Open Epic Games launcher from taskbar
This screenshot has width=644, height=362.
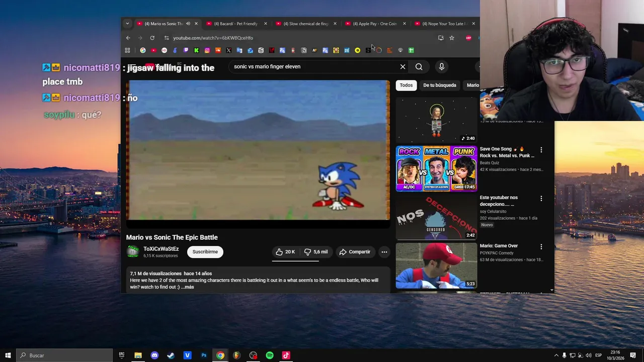pyautogui.click(x=122, y=355)
